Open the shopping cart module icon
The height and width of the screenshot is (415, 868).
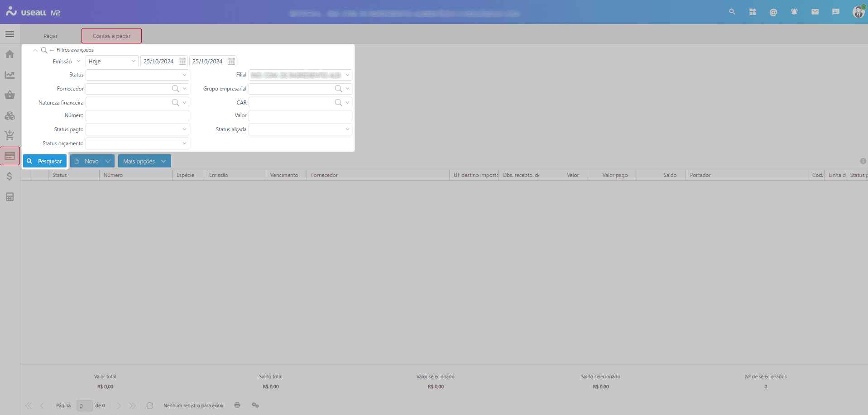tap(10, 135)
